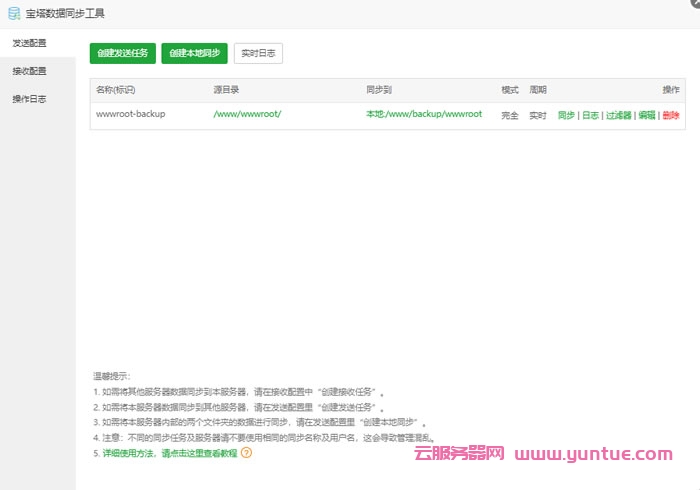700x490 pixels.
Task: Click the source path /www/wwwroot/
Action: pos(247,114)
